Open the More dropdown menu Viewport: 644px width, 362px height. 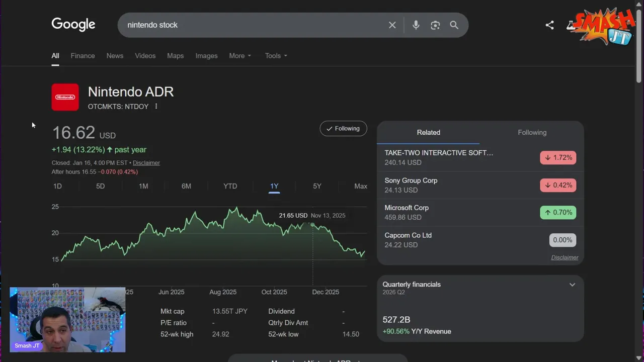coord(240,56)
